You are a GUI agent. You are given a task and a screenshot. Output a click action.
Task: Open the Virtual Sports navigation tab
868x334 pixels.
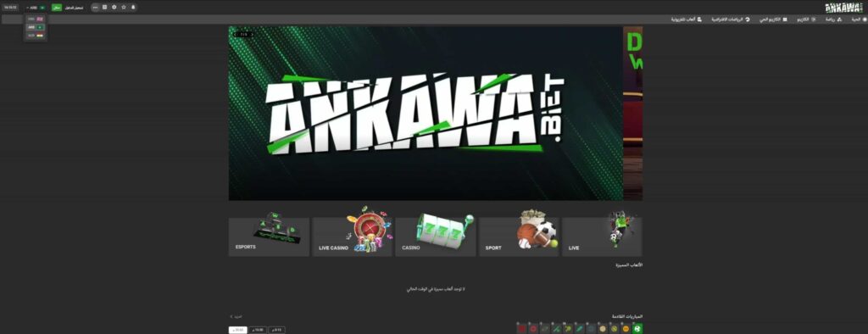pos(731,19)
